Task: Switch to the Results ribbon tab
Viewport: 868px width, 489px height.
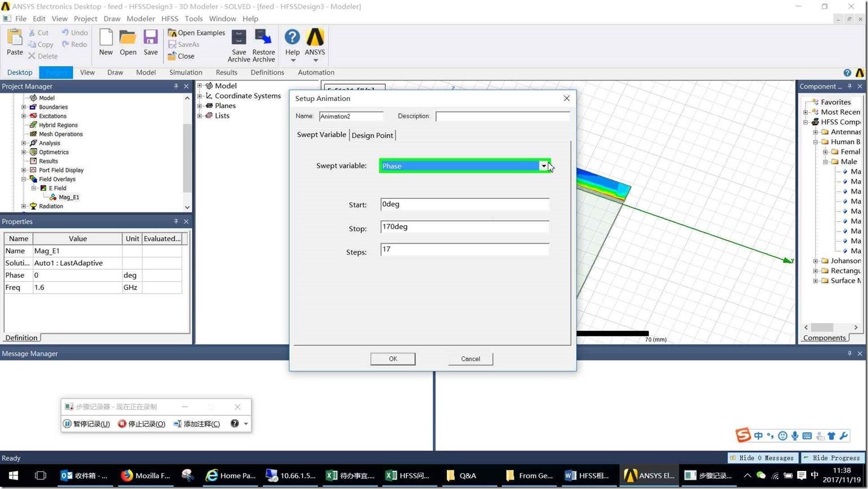Action: click(226, 73)
